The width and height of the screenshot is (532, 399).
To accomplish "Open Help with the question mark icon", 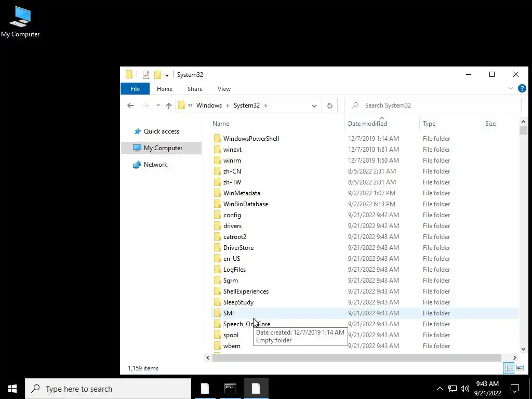I will pyautogui.click(x=522, y=88).
